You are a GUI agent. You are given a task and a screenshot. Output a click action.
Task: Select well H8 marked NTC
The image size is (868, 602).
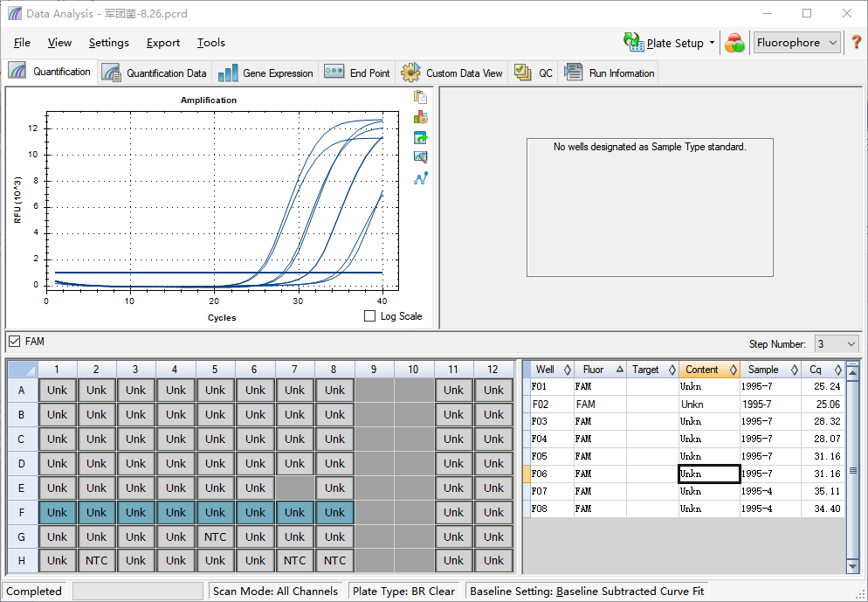(334, 560)
